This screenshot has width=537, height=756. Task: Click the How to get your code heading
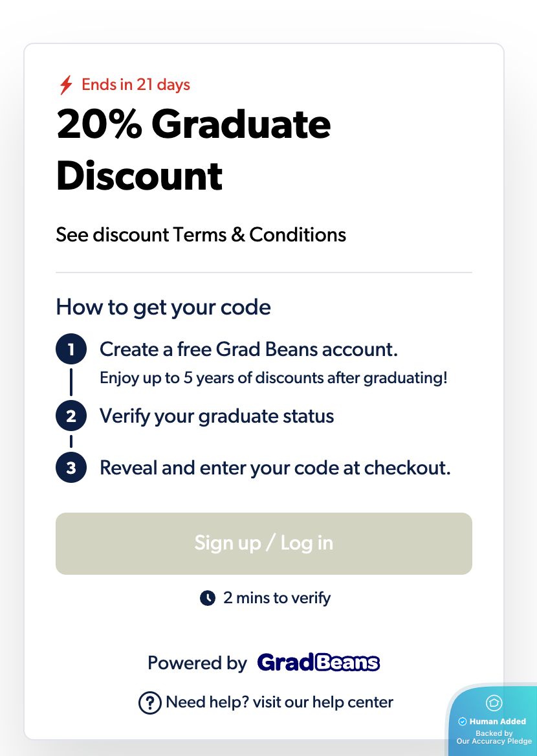click(164, 307)
